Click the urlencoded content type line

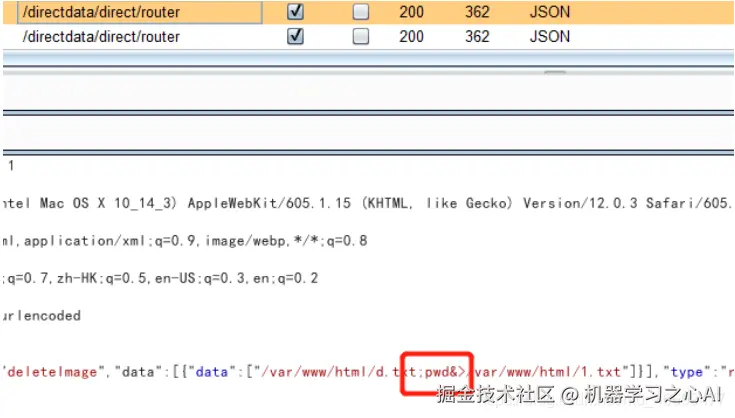coord(41,315)
